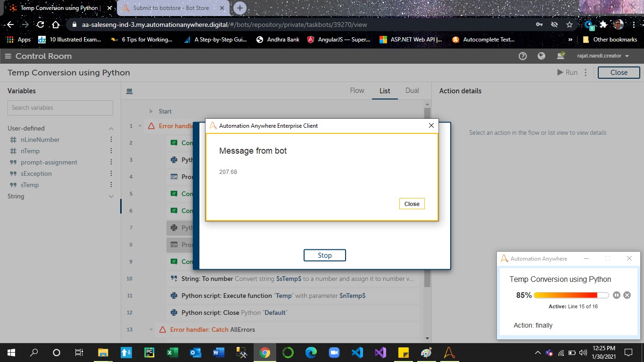Click the Search variables input field
Image resolution: width=644 pixels, height=362 pixels.
point(60,107)
